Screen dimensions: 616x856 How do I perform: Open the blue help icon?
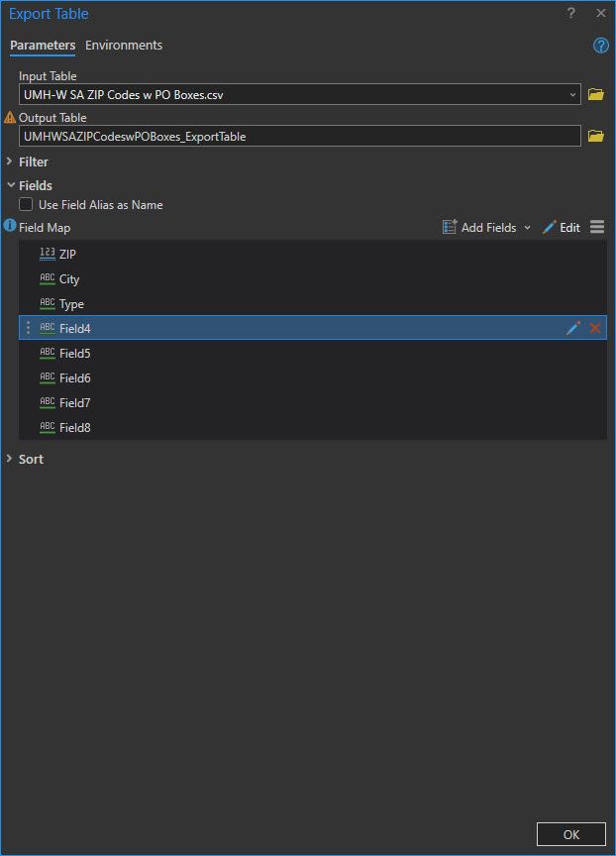[x=600, y=46]
